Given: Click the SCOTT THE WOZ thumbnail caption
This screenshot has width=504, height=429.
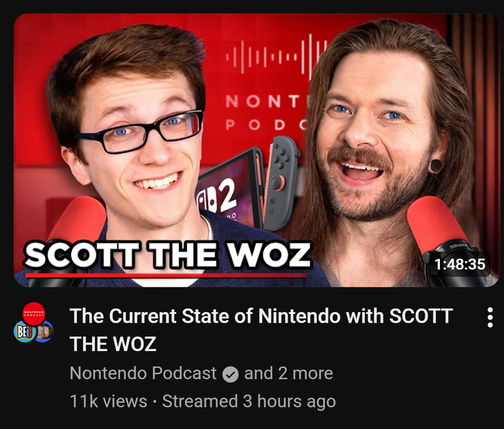Looking at the screenshot, I should 168,255.
